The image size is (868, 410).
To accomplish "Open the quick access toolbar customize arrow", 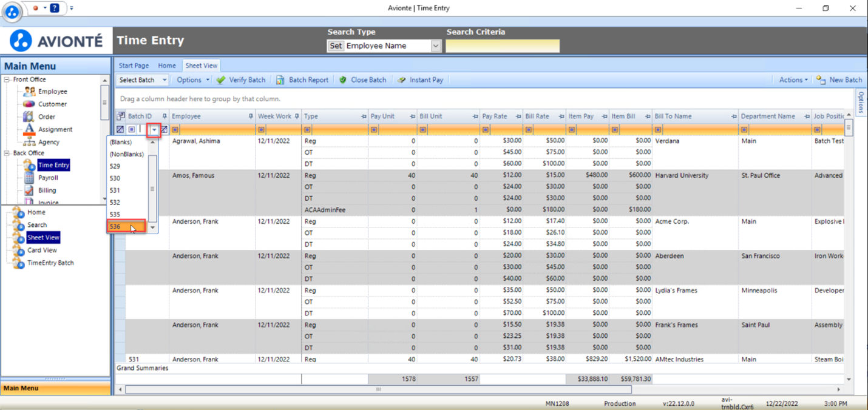I will coord(72,8).
